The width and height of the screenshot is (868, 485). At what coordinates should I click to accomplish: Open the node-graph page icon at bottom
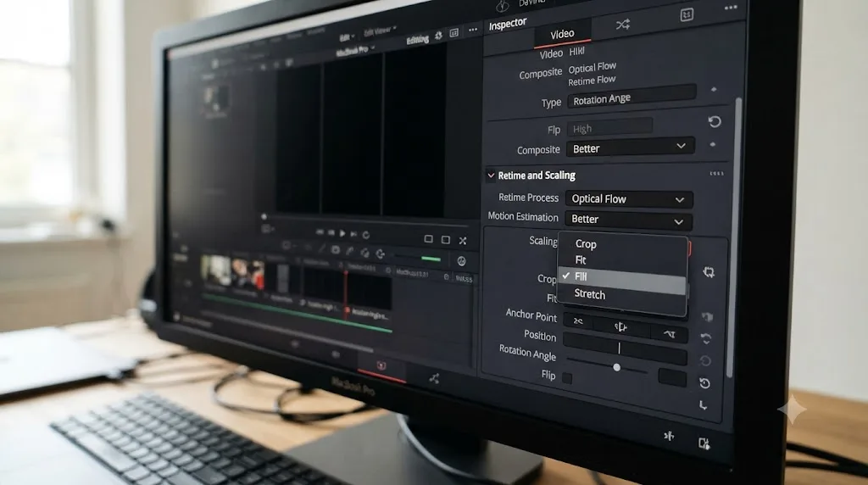[434, 379]
